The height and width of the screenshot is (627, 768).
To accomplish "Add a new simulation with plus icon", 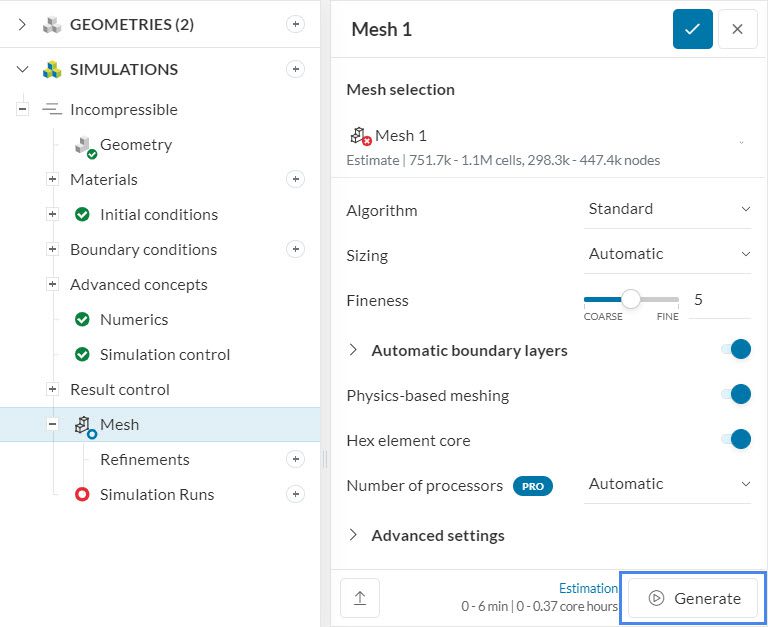I will click(x=295, y=69).
